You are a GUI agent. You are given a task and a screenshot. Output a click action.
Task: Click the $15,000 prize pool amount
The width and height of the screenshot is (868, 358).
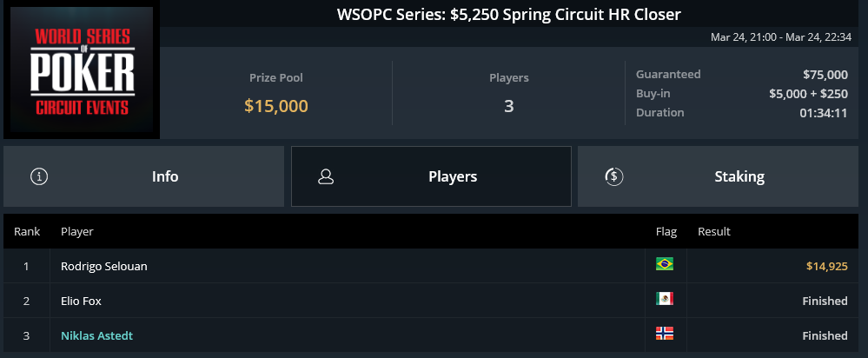pyautogui.click(x=276, y=106)
